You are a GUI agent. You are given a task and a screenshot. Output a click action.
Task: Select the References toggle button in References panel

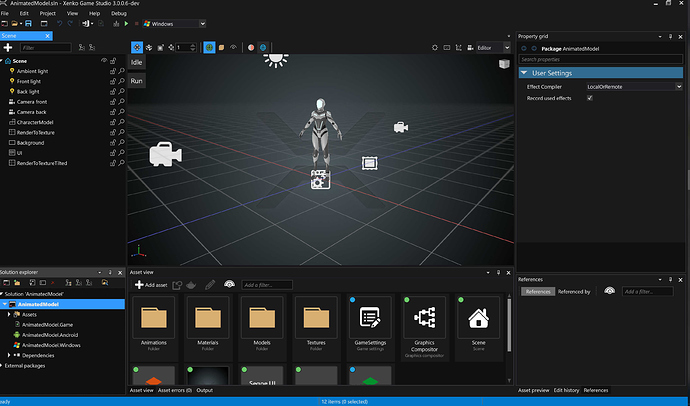pyautogui.click(x=538, y=291)
